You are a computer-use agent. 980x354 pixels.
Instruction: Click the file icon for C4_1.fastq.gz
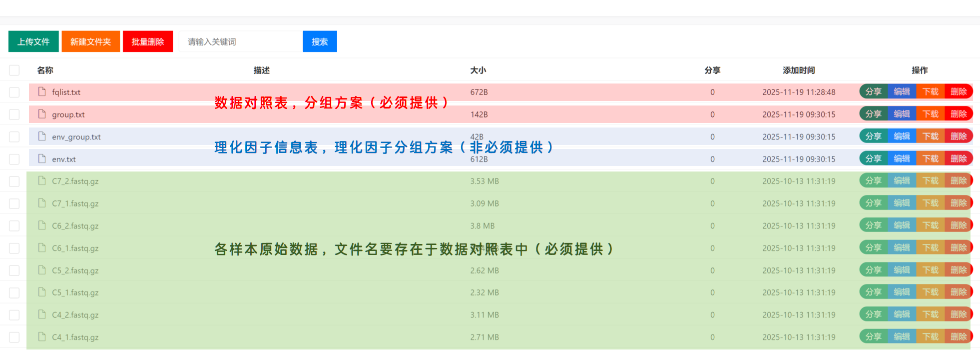click(x=42, y=337)
